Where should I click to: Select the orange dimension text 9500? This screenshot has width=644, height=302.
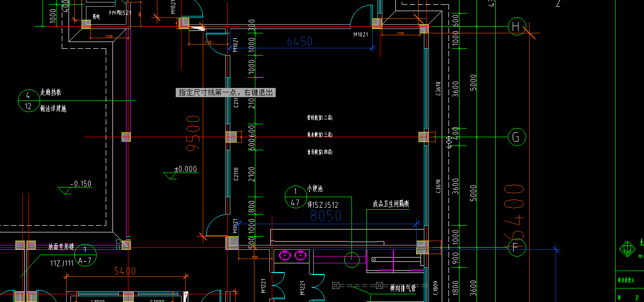193,134
